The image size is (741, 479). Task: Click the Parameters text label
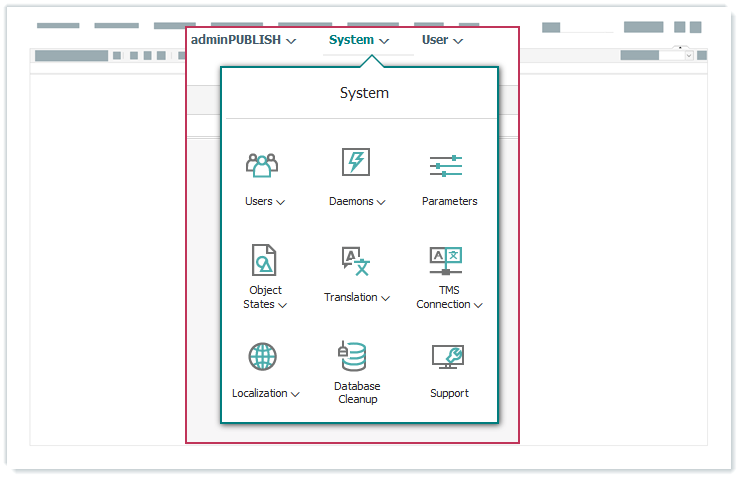(x=449, y=201)
